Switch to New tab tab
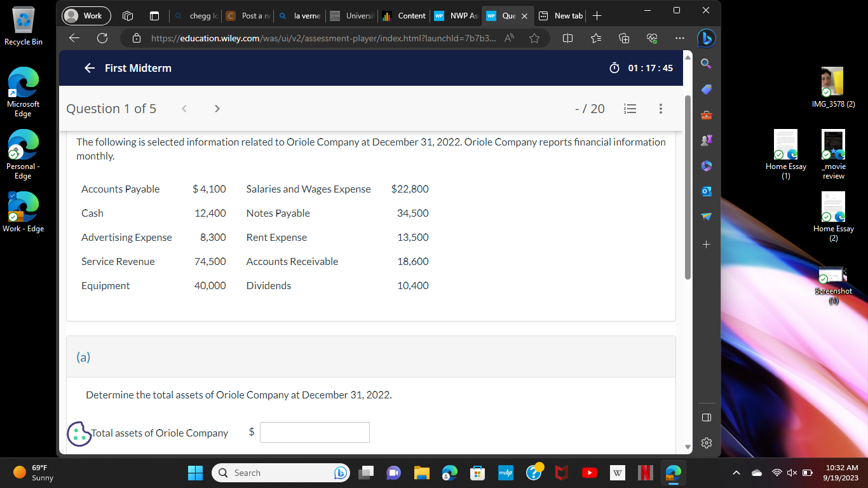This screenshot has height=488, width=868. [561, 16]
